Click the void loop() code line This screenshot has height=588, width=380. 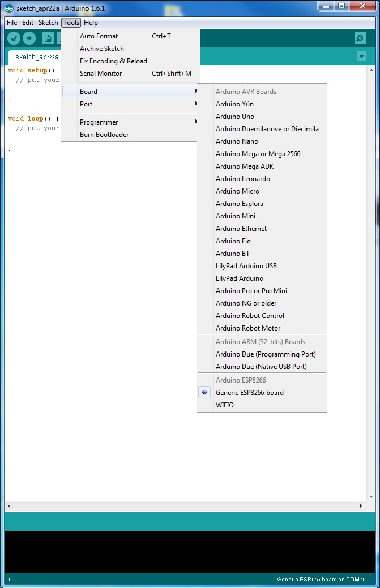click(33, 118)
